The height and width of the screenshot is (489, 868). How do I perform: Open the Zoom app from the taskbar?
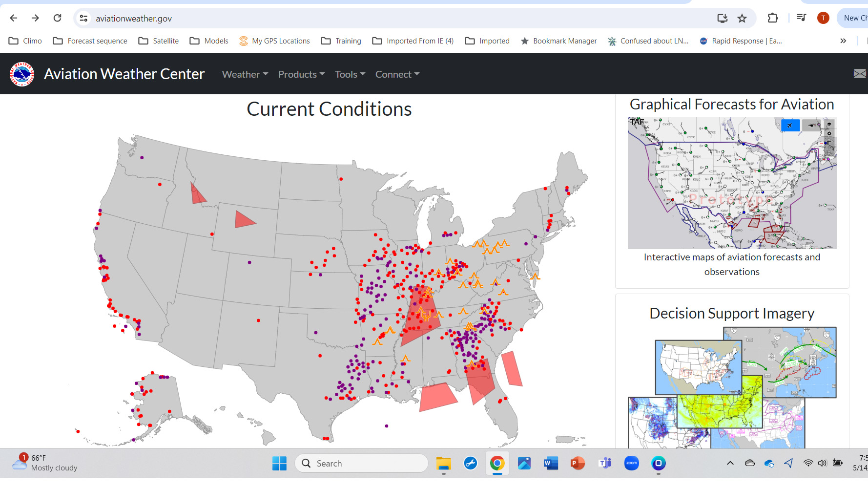pyautogui.click(x=631, y=463)
